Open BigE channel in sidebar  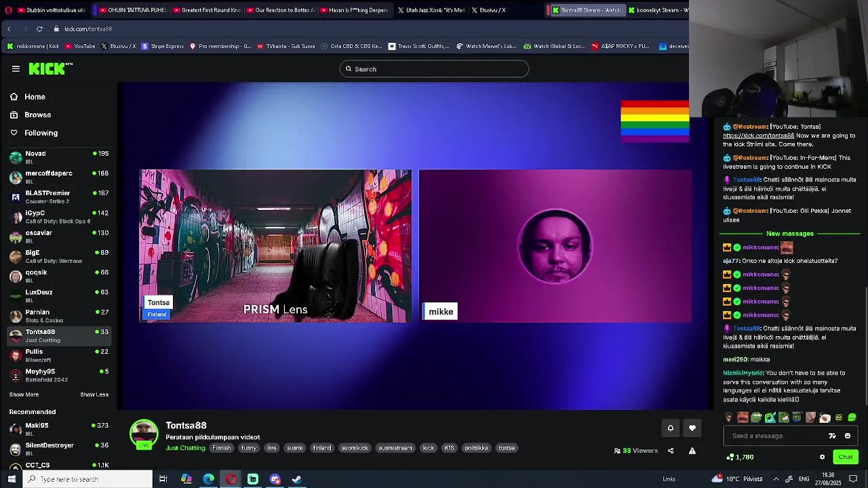pyautogui.click(x=59, y=256)
